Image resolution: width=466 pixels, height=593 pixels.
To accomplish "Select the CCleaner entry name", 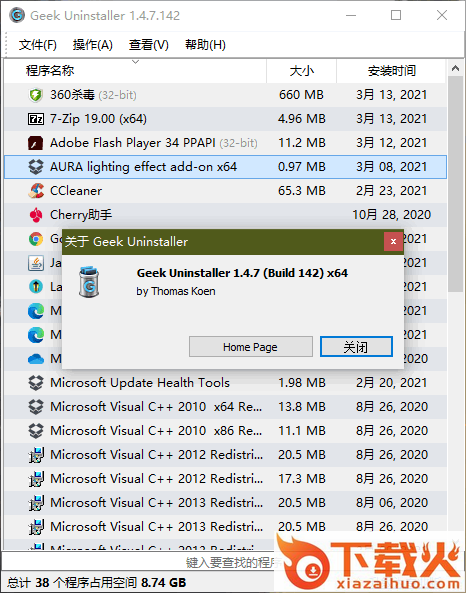I will (x=76, y=191).
